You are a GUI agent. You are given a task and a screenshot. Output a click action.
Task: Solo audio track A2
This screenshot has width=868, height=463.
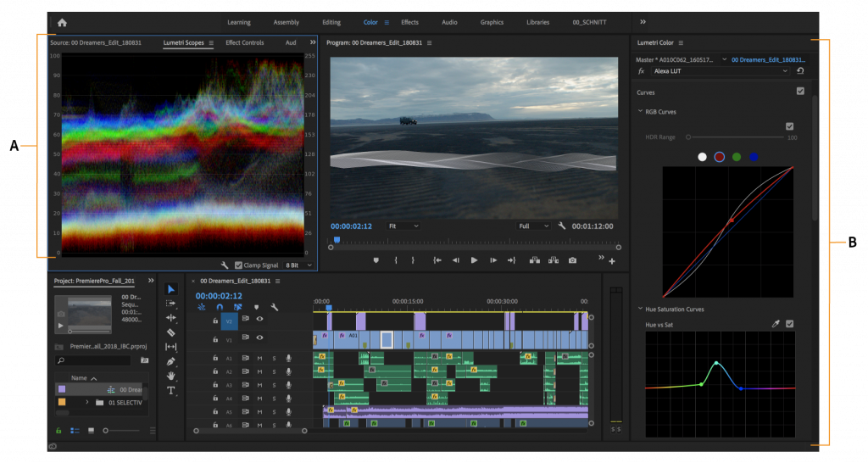(274, 371)
